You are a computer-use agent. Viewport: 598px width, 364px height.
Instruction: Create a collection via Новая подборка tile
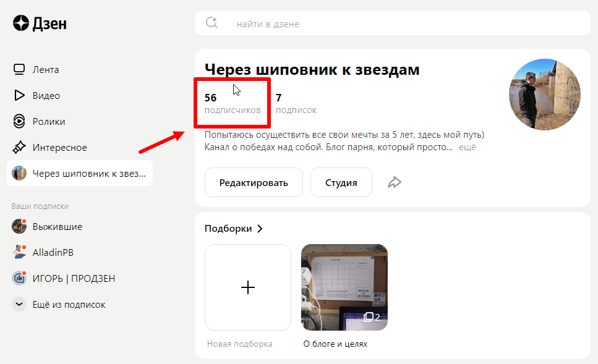[x=247, y=287]
